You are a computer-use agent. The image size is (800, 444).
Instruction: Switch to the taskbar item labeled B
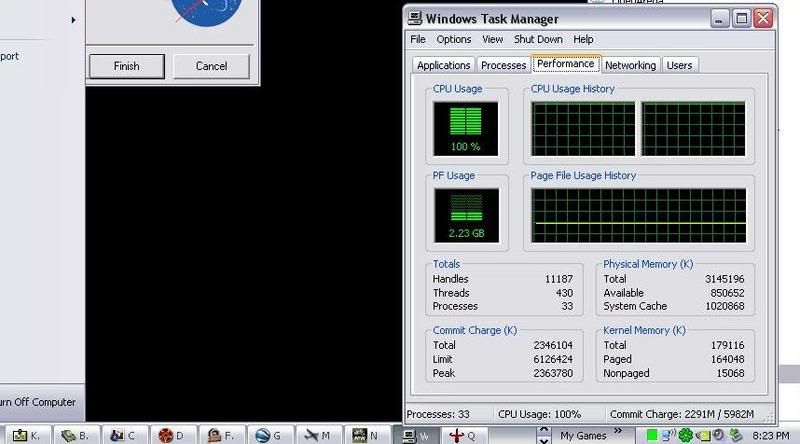click(76, 435)
